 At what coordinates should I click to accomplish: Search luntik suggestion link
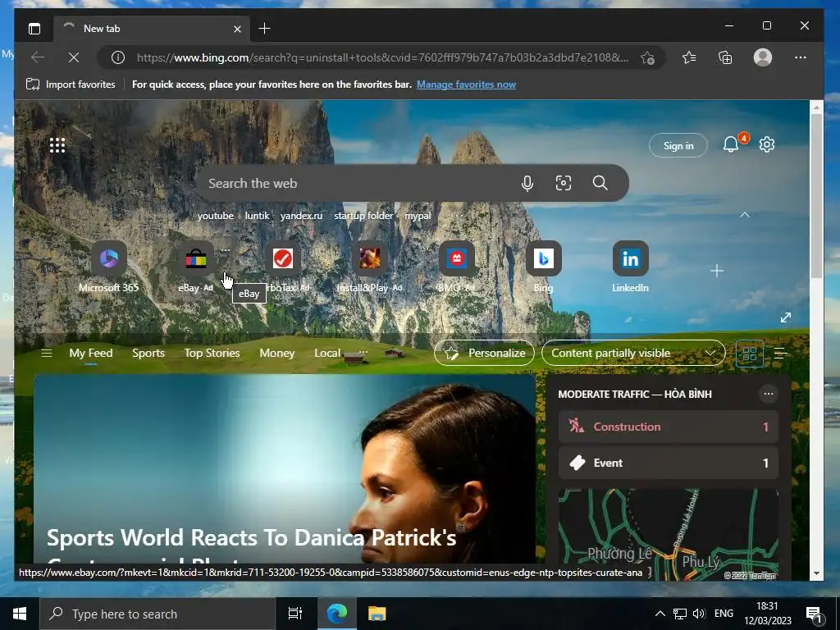click(257, 216)
